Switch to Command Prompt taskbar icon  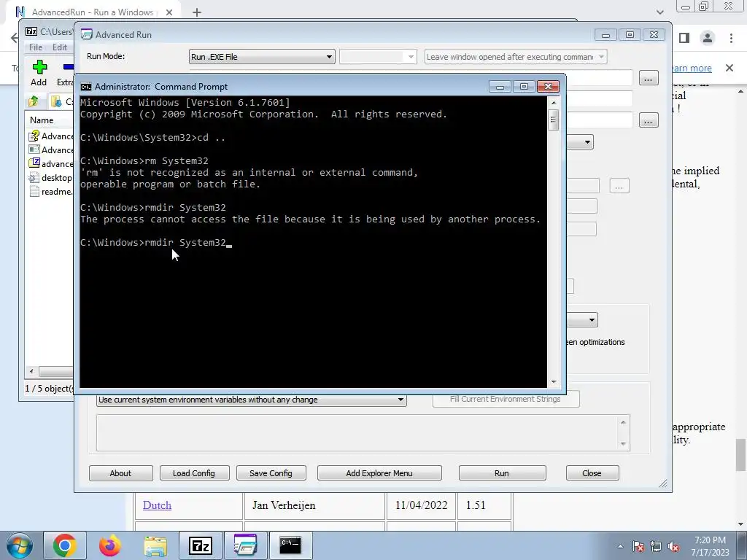[x=290, y=545]
